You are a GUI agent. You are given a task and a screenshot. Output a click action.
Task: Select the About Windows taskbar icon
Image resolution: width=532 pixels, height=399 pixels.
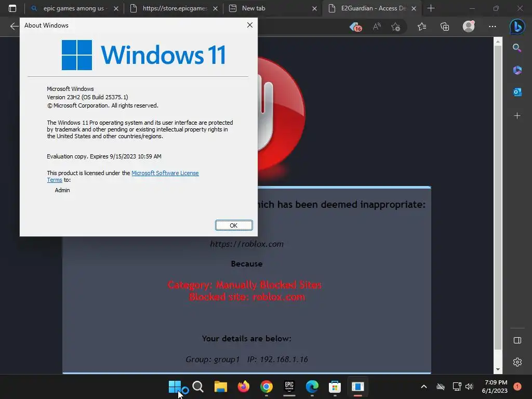[x=357, y=387]
